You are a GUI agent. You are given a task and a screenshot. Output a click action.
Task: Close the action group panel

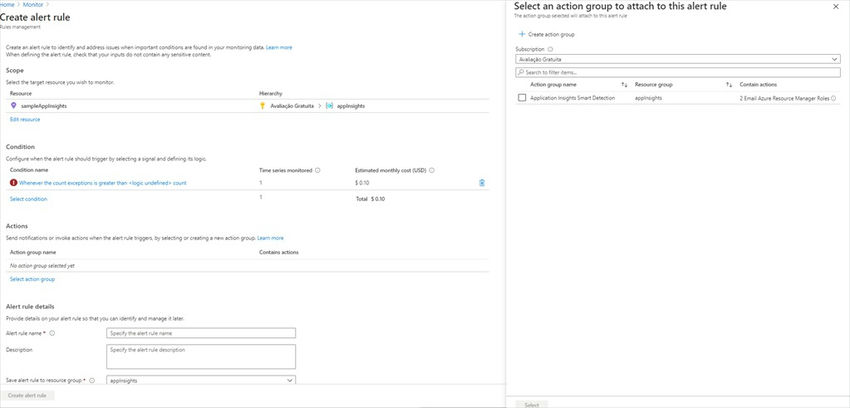pyautogui.click(x=835, y=7)
